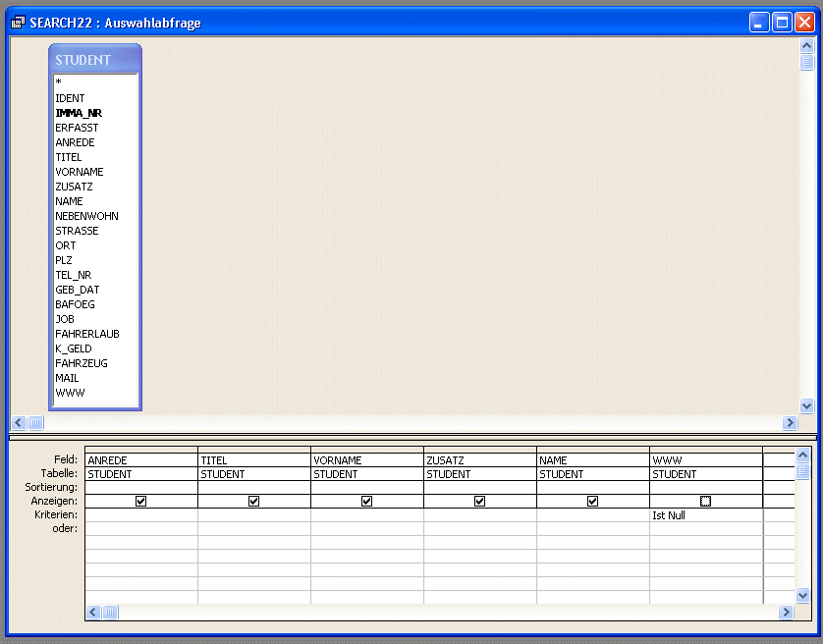
Task: Click scroll right arrow of upper table pane
Action: coord(790,422)
